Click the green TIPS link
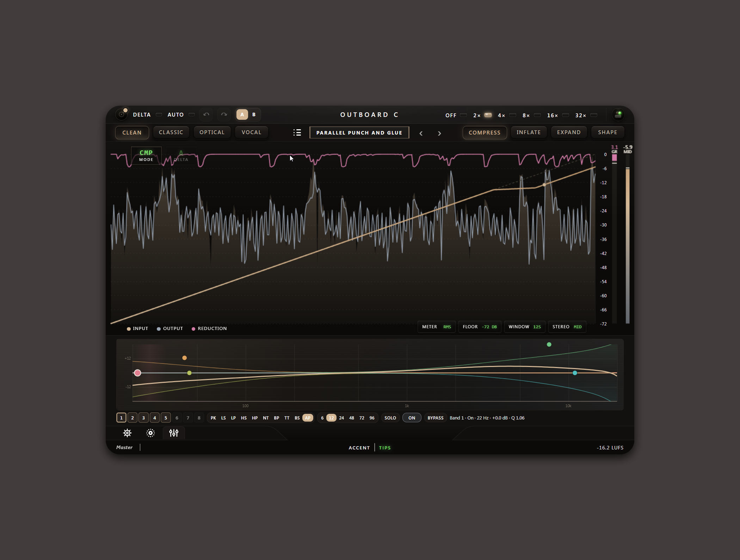Viewport: 740px width, 560px height. pos(385,448)
